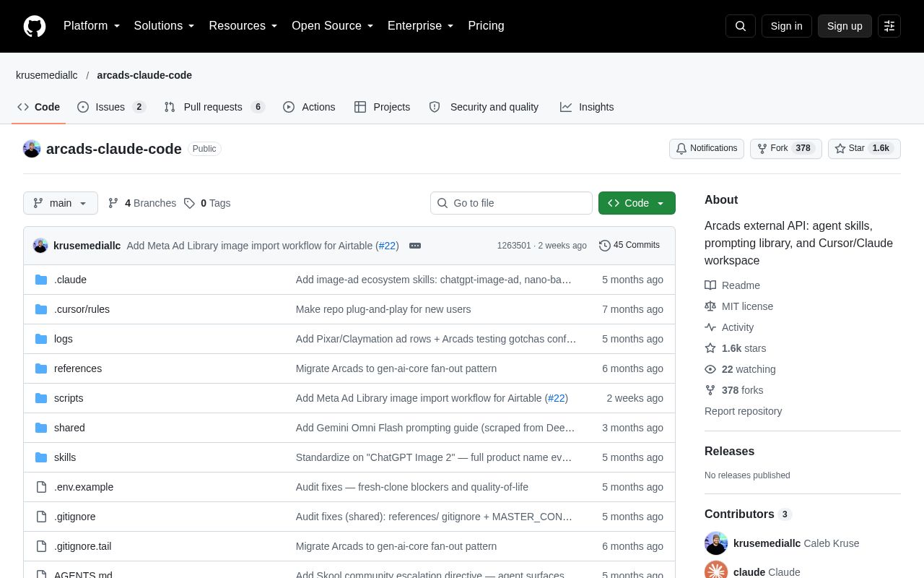Open the search magnifier button
The image size is (924, 578).
pyautogui.click(x=741, y=26)
